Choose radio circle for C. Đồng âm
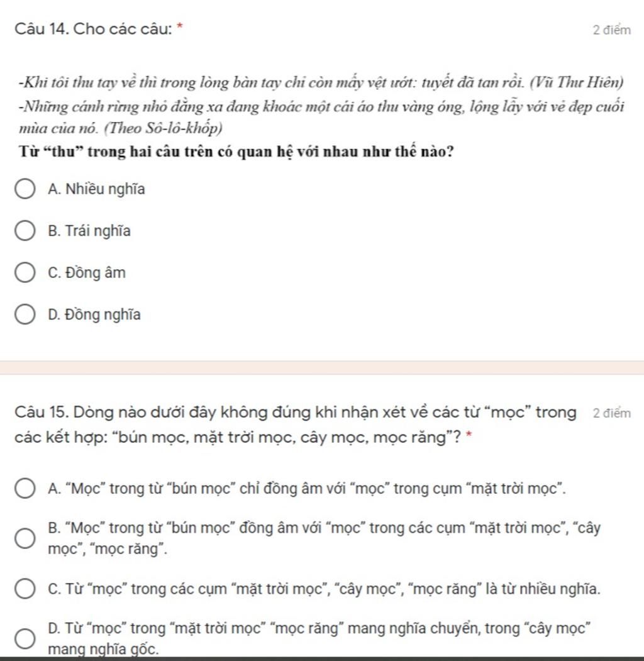 25,273
